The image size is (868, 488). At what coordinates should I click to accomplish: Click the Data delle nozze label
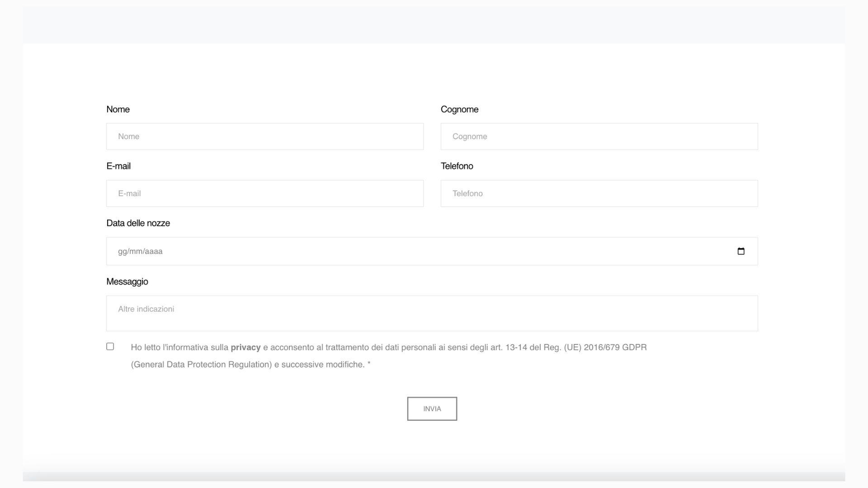[138, 223]
